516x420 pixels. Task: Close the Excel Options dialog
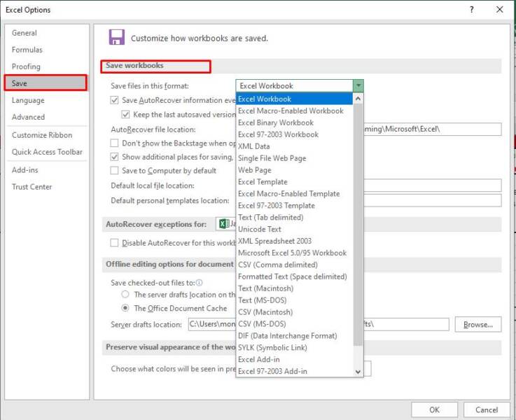pyautogui.click(x=499, y=10)
